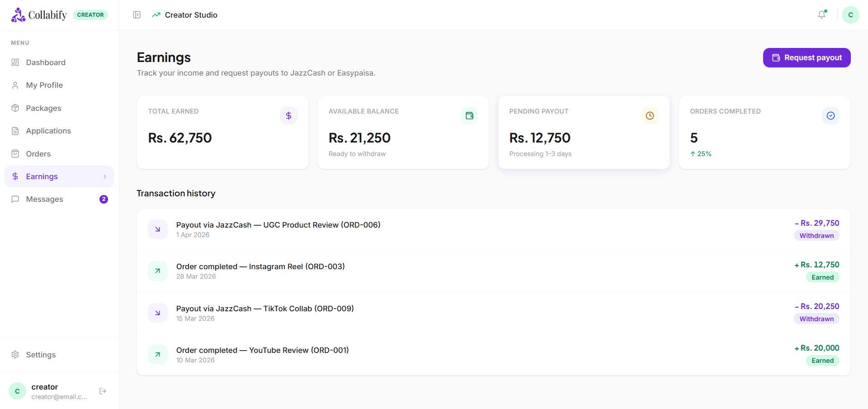Image resolution: width=868 pixels, height=409 pixels.
Task: Click the checkmark icon on the Orders Completed card
Action: coord(830,116)
